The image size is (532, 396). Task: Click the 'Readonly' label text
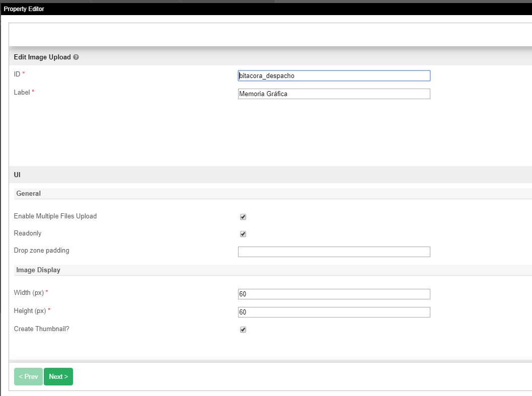pyautogui.click(x=28, y=233)
